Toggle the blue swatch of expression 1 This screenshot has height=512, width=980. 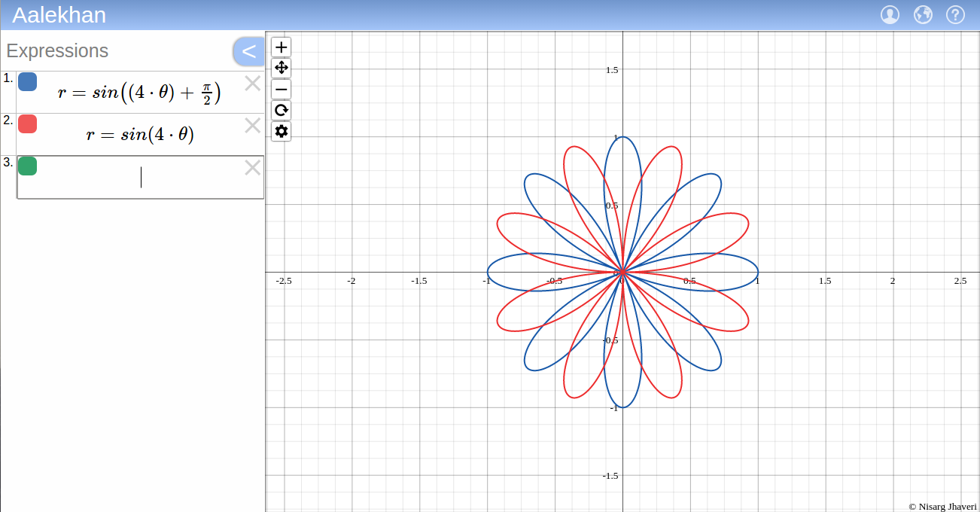pyautogui.click(x=28, y=82)
